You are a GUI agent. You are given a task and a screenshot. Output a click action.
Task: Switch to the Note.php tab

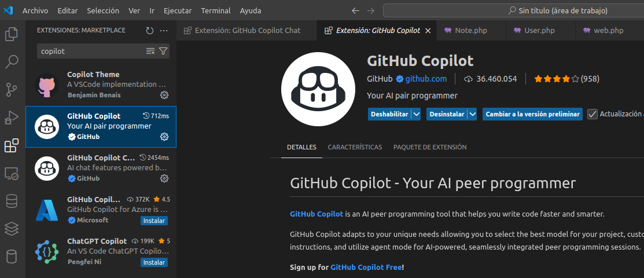click(470, 31)
